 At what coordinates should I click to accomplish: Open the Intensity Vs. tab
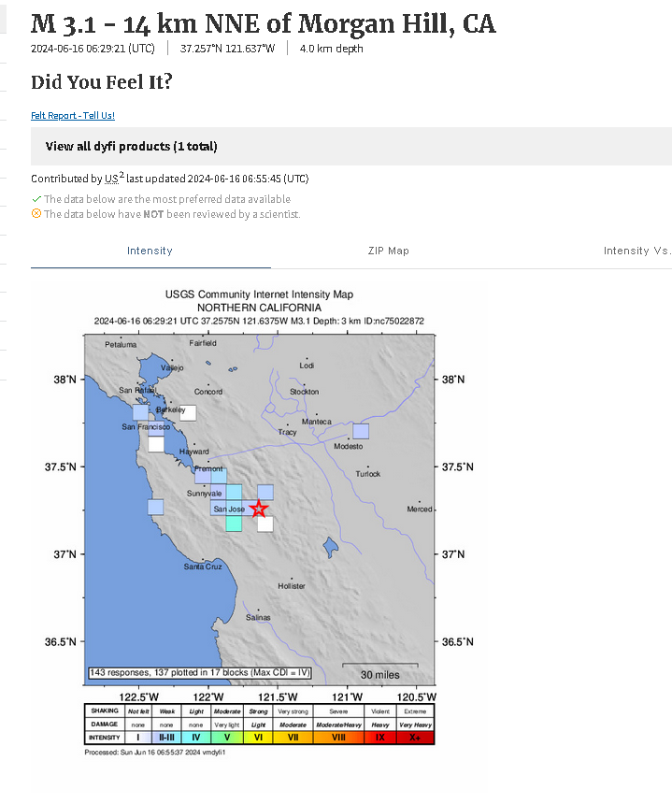637,251
